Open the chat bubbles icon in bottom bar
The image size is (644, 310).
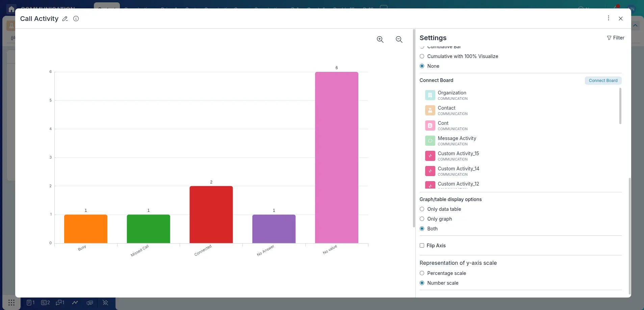(89, 303)
